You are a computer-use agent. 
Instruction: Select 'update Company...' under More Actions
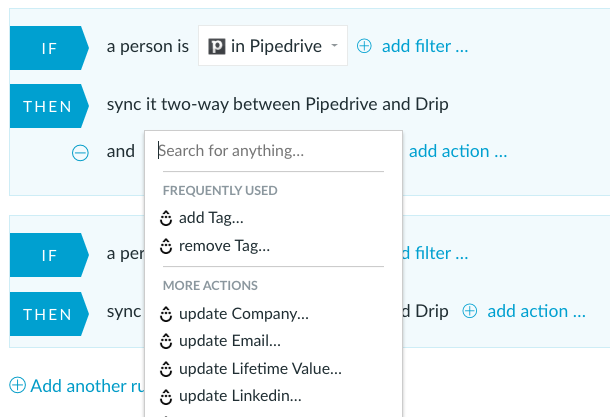coord(244,314)
